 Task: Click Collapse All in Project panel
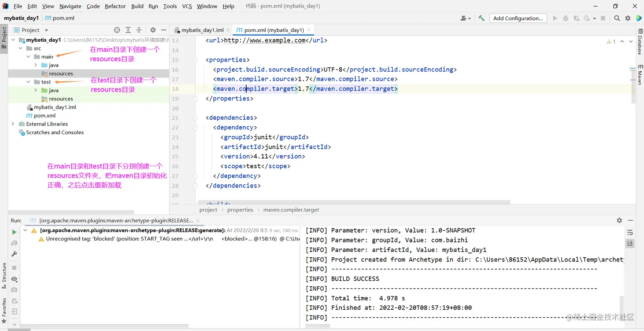[139, 30]
